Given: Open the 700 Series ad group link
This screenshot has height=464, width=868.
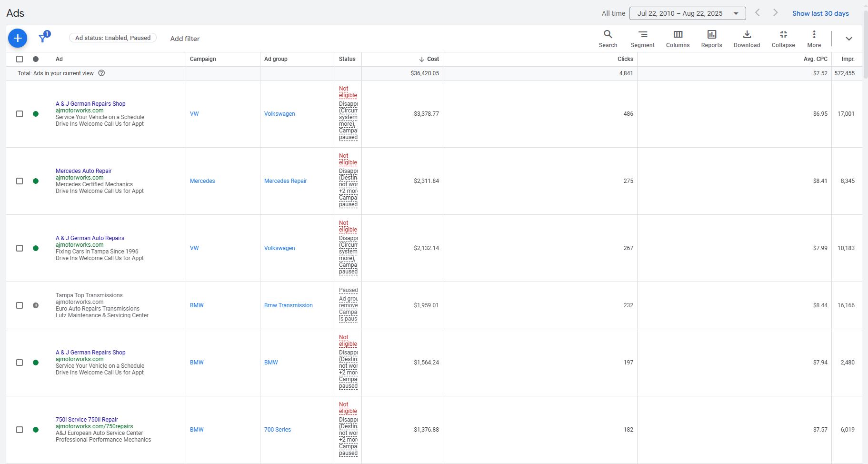Looking at the screenshot, I should (278, 430).
